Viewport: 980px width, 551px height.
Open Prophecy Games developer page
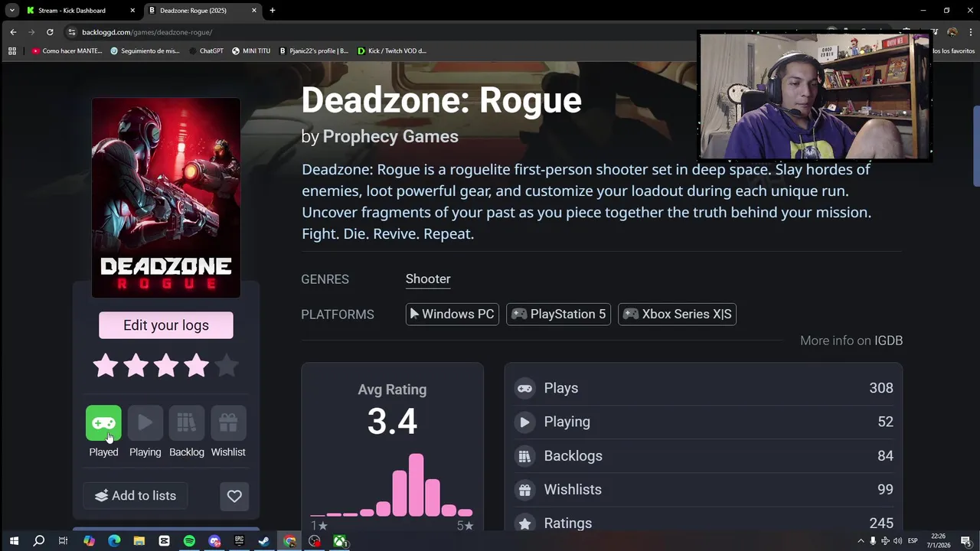pyautogui.click(x=390, y=136)
